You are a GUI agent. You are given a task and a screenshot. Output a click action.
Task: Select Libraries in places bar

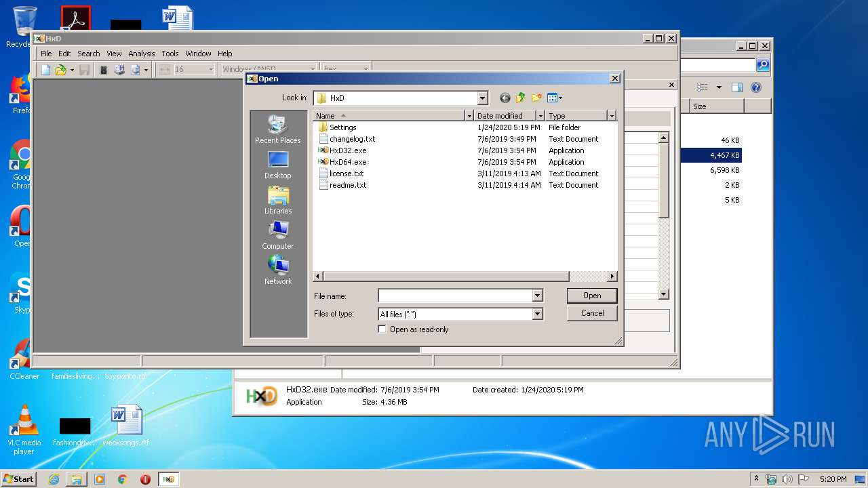[278, 200]
